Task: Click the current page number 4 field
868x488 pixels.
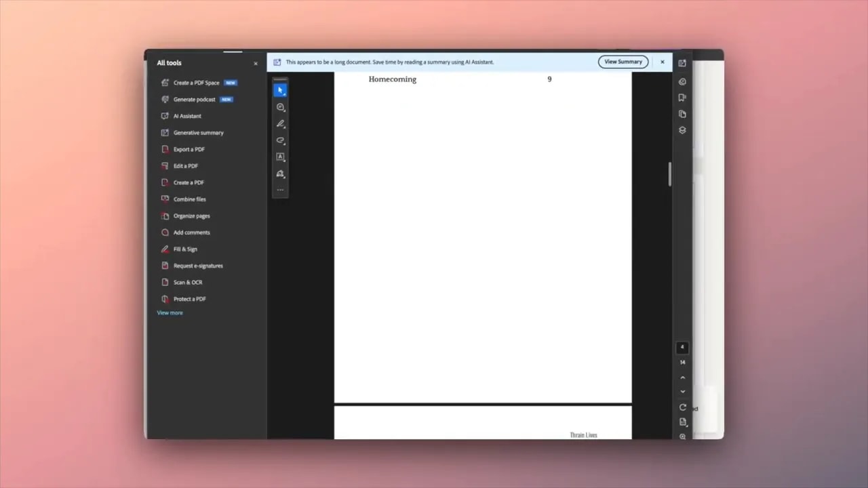Action: (682, 348)
